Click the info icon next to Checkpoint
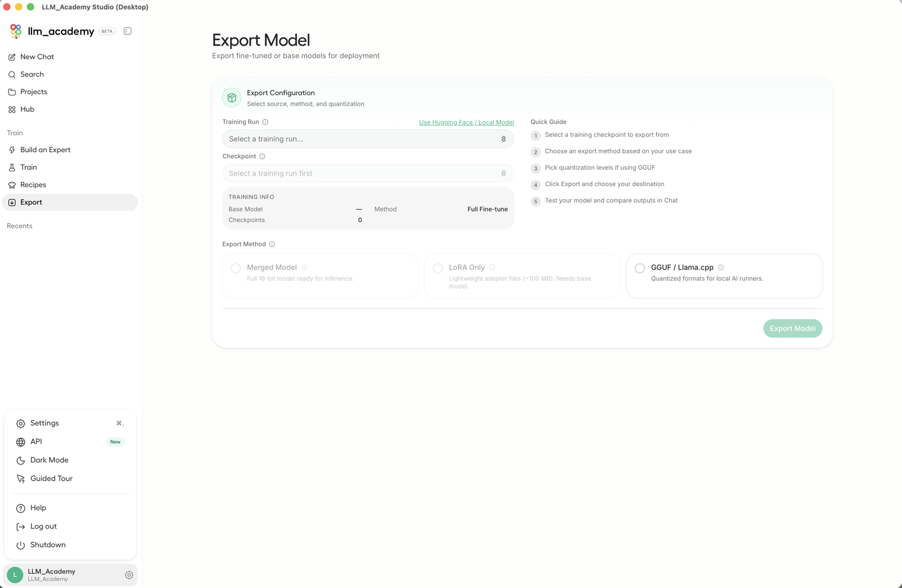902x588 pixels. [x=262, y=156]
